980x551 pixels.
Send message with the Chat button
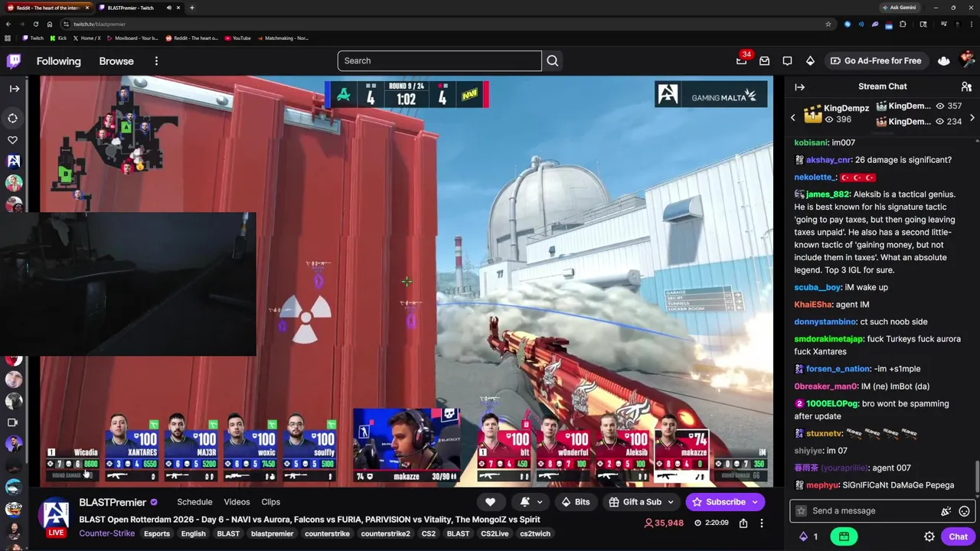[x=958, y=537]
